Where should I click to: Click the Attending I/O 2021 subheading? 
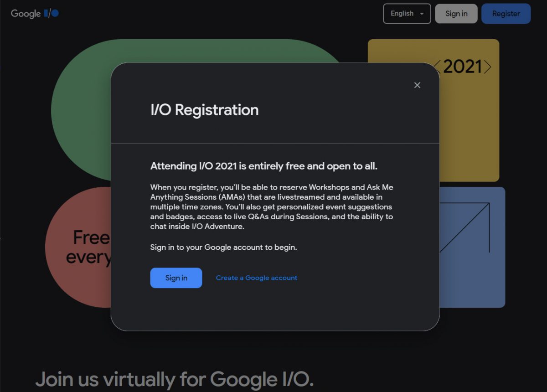[263, 166]
